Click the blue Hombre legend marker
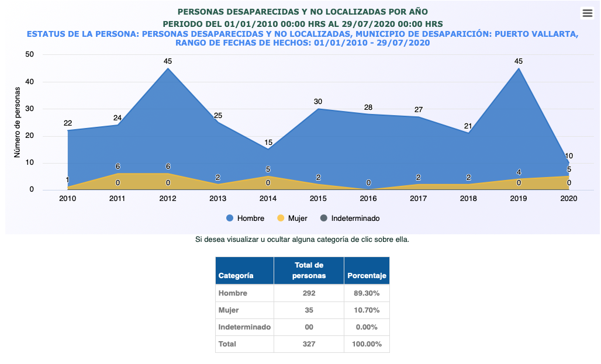 (x=230, y=219)
